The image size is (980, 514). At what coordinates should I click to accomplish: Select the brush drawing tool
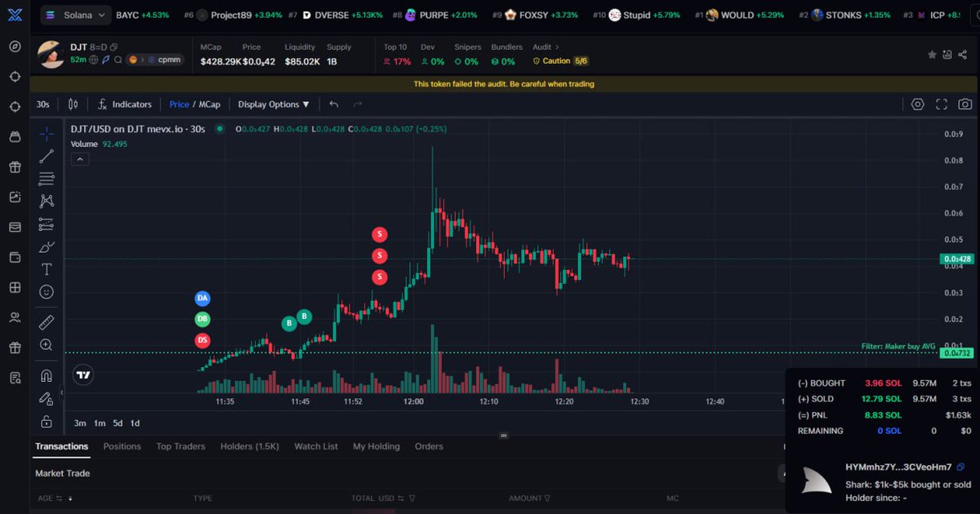pos(47,247)
